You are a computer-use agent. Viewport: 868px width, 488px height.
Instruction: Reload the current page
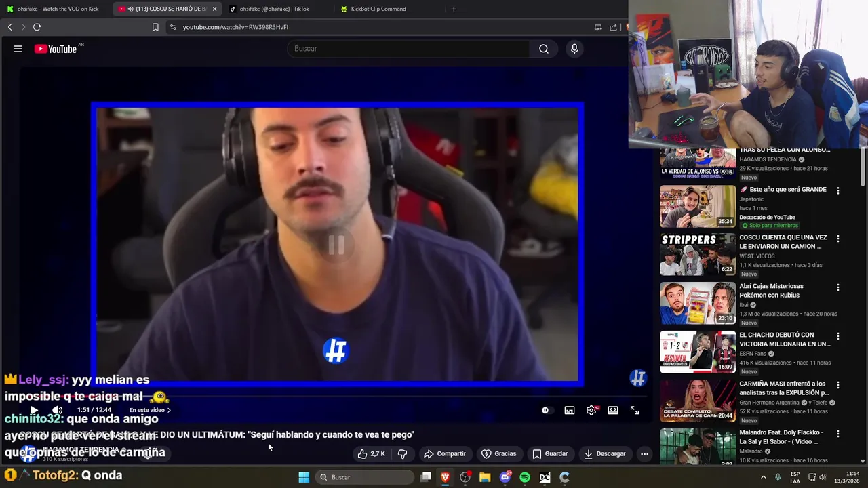(37, 27)
